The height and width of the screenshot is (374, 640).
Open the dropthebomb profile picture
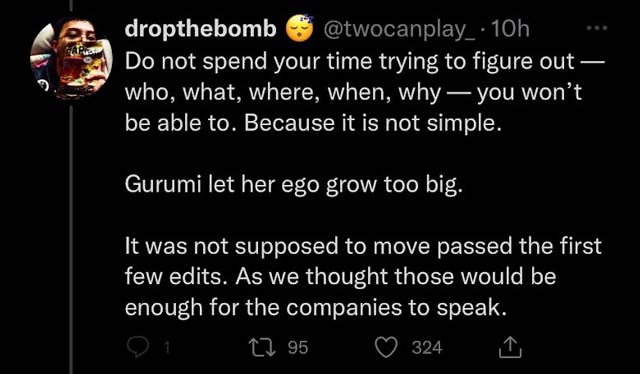(x=71, y=59)
